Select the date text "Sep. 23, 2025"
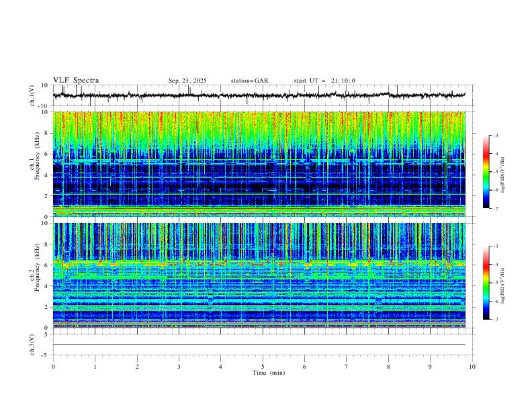The width and height of the screenshot is (532, 411). [x=187, y=81]
